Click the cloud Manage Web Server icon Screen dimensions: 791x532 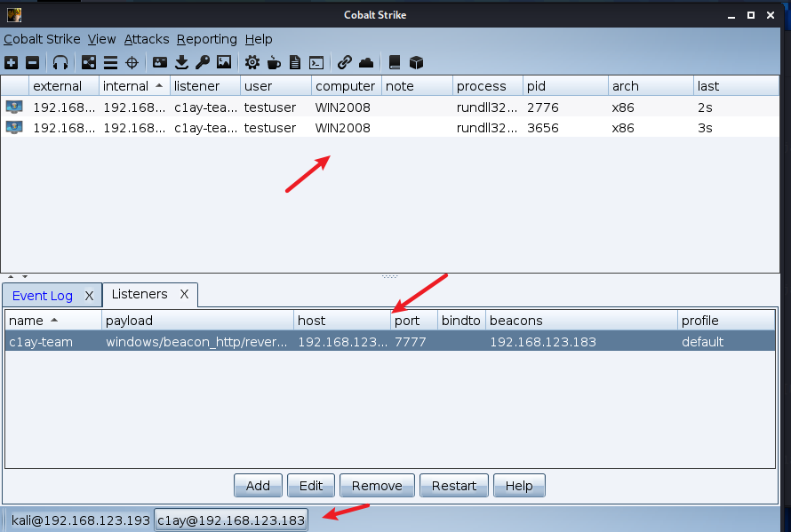(x=366, y=62)
